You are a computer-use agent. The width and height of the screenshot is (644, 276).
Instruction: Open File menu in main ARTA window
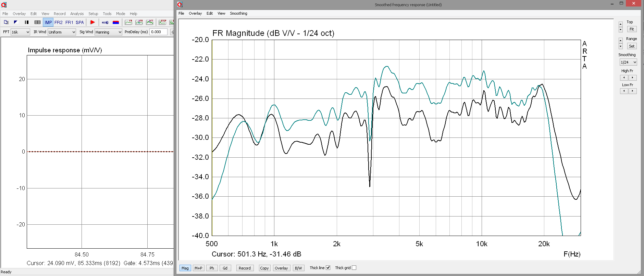(5, 14)
